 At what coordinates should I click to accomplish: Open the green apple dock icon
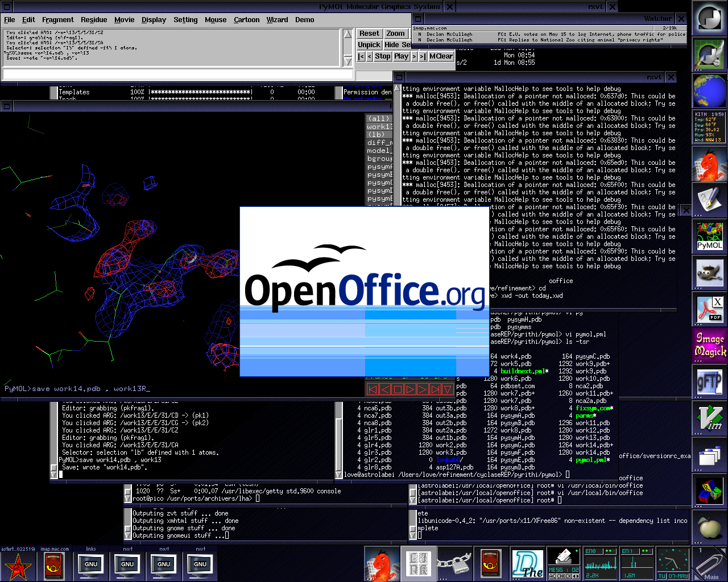coord(710,527)
